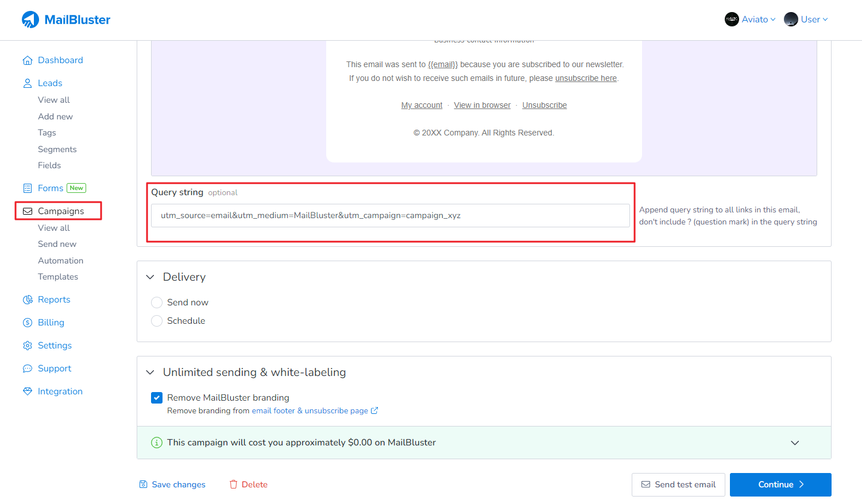Viewport: 862px width, 504px height.
Task: Select the Send now radio option
Action: coord(157,303)
